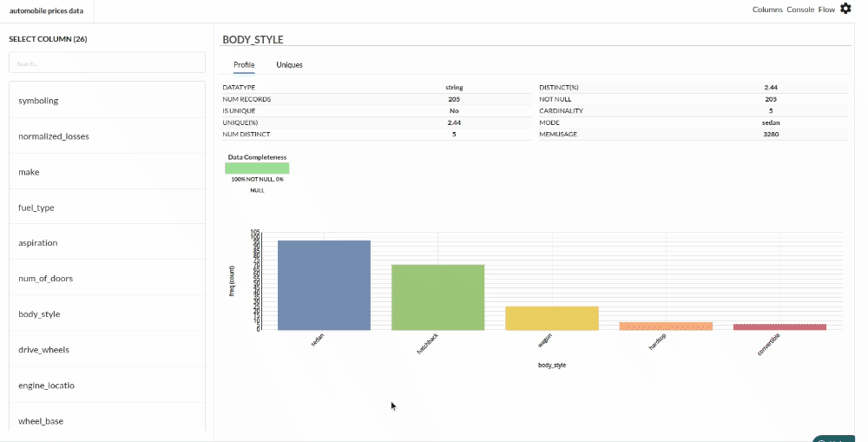The height and width of the screenshot is (442, 868).
Task: Click the blue sedan bar
Action: 324,285
